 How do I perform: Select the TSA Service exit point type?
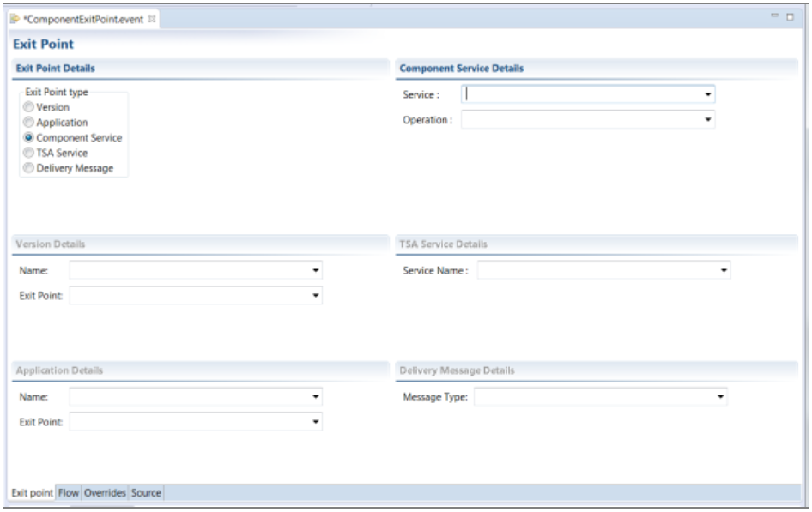point(29,153)
